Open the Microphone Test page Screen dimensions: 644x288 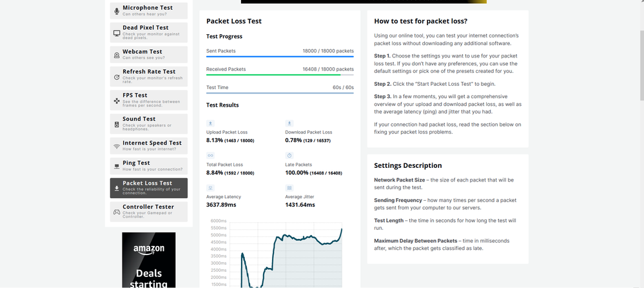[149, 11]
